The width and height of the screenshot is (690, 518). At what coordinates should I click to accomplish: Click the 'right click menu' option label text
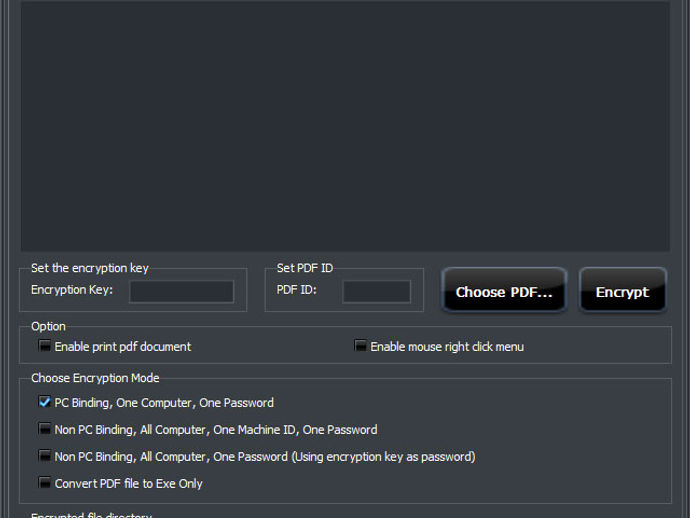click(x=484, y=347)
